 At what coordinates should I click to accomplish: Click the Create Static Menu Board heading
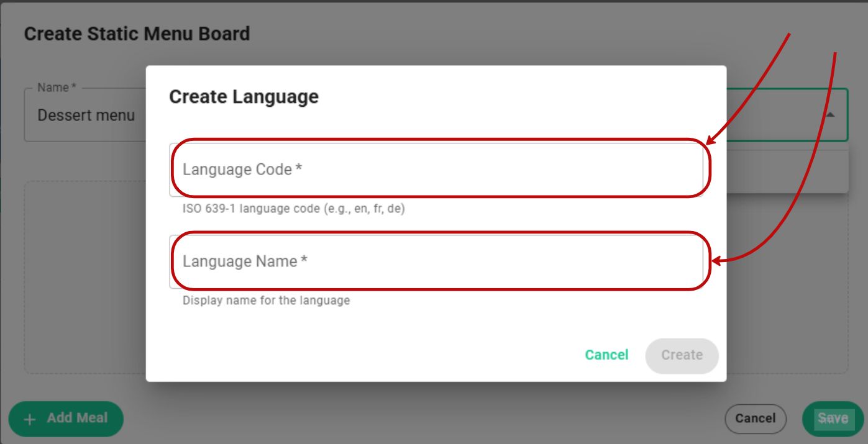click(135, 34)
